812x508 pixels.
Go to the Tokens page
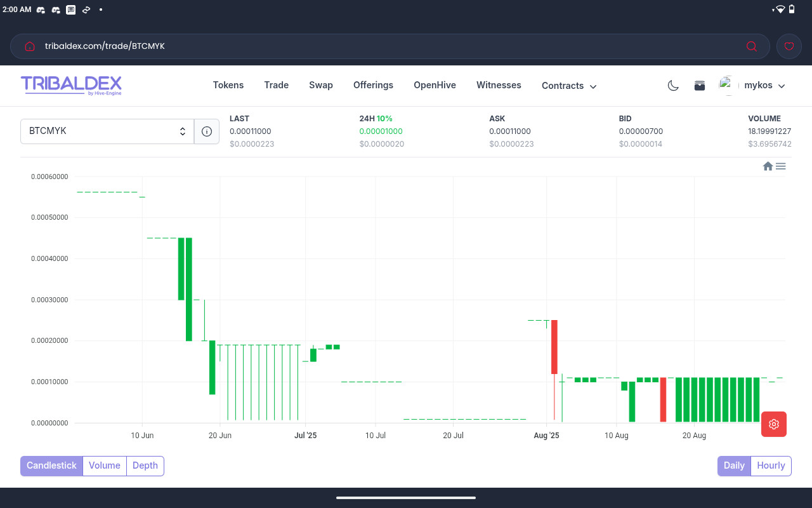tap(228, 85)
